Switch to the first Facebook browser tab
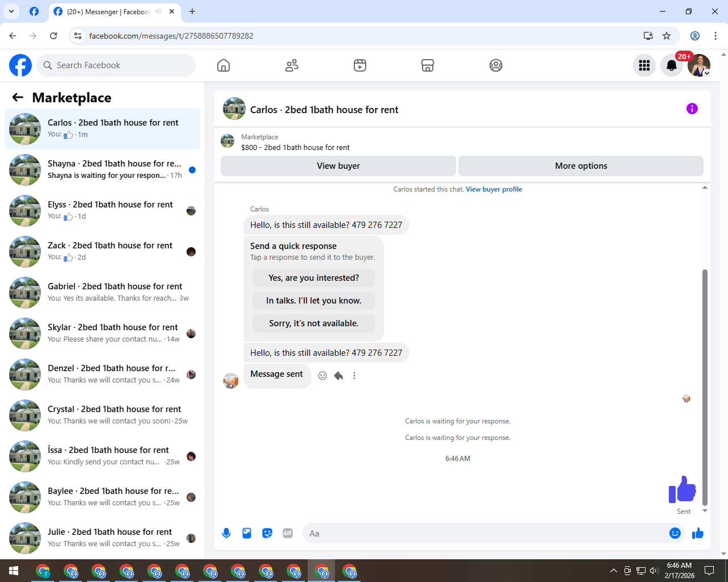This screenshot has width=728, height=582. 34,11
